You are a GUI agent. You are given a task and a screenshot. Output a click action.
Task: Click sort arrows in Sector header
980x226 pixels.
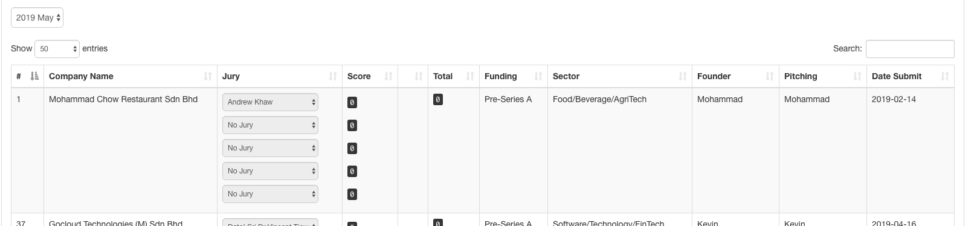tap(683, 76)
